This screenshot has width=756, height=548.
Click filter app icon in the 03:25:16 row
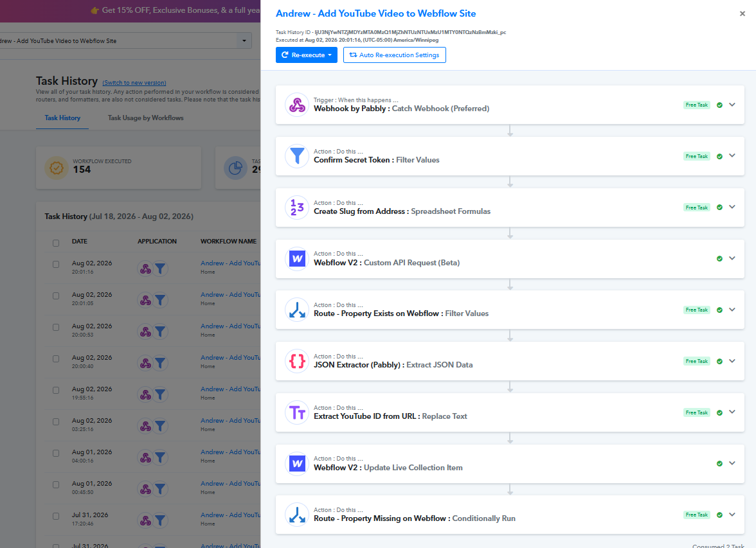pyautogui.click(x=160, y=426)
